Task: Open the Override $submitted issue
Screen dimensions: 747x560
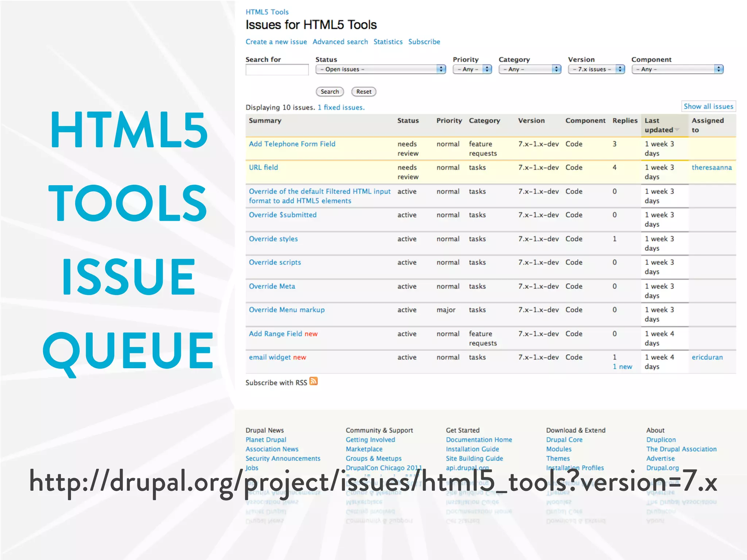Action: point(283,215)
